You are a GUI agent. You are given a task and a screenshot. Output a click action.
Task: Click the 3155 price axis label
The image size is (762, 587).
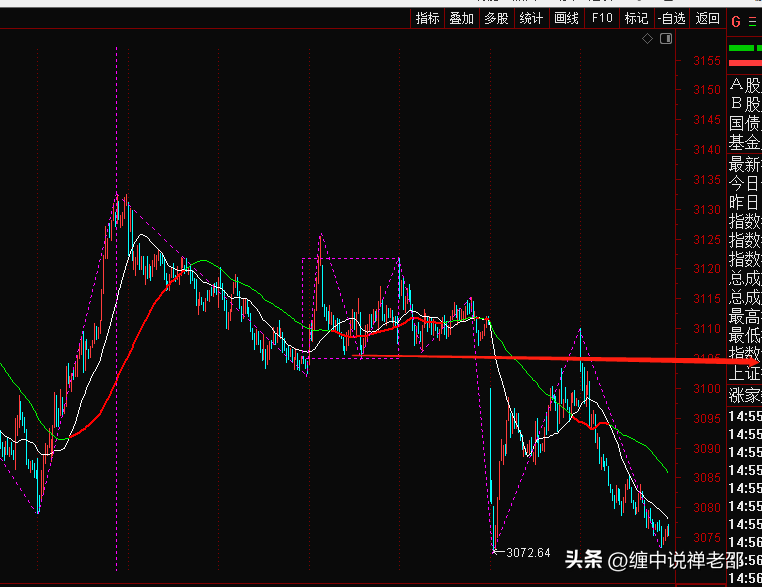click(707, 61)
